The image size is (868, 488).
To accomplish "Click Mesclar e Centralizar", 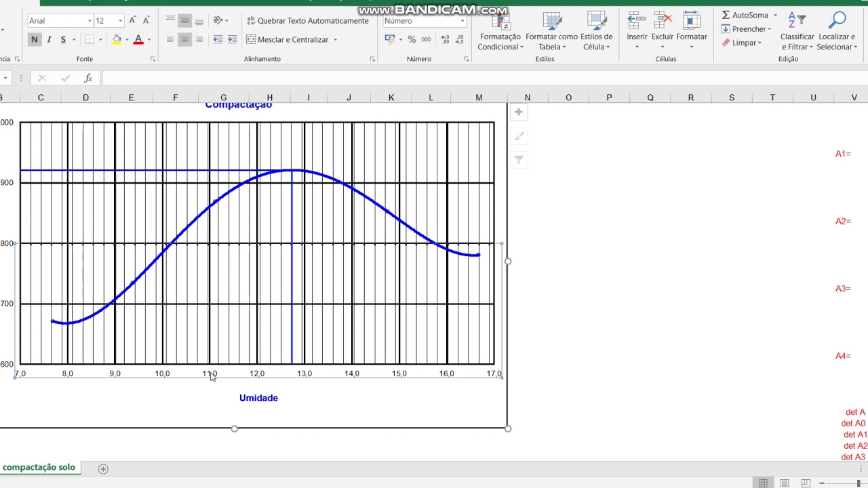I will (x=288, y=40).
